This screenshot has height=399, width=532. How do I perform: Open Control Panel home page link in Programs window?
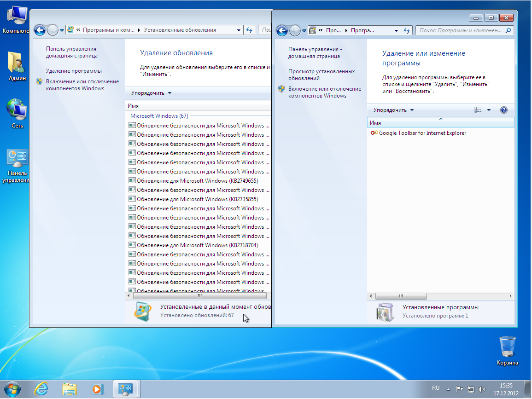pyautogui.click(x=315, y=53)
